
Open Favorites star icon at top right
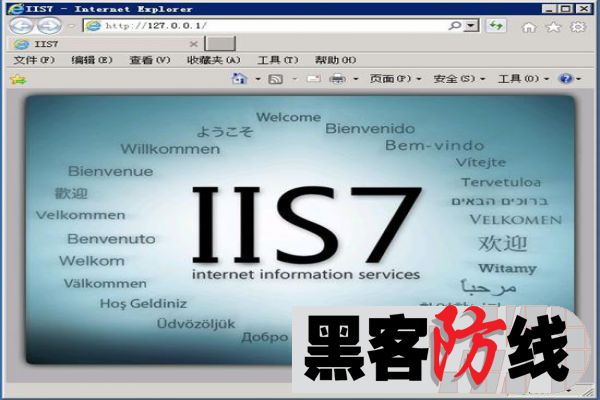[554, 25]
